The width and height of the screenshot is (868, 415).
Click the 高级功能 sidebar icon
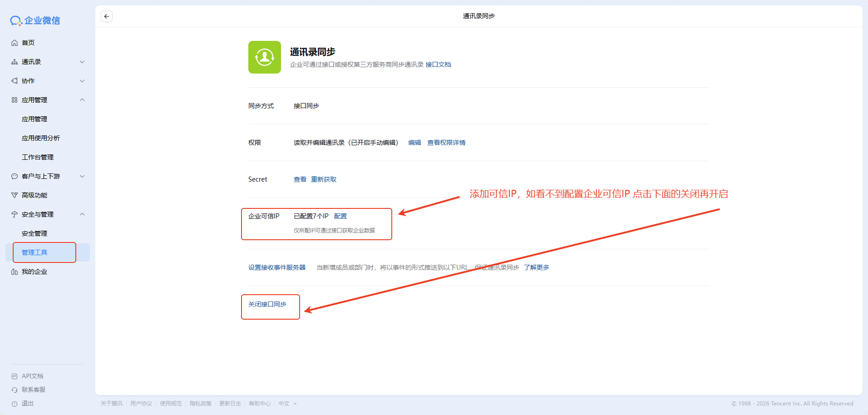15,195
